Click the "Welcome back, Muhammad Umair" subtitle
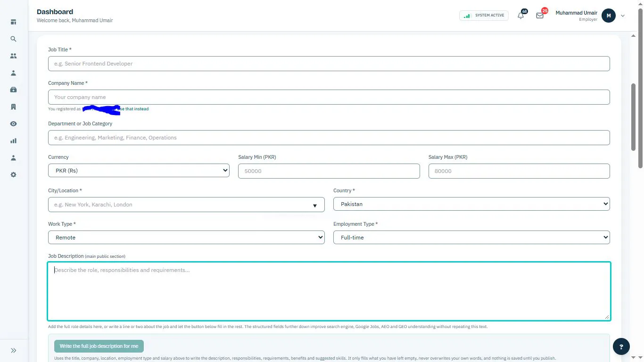The image size is (644, 362). point(74,21)
